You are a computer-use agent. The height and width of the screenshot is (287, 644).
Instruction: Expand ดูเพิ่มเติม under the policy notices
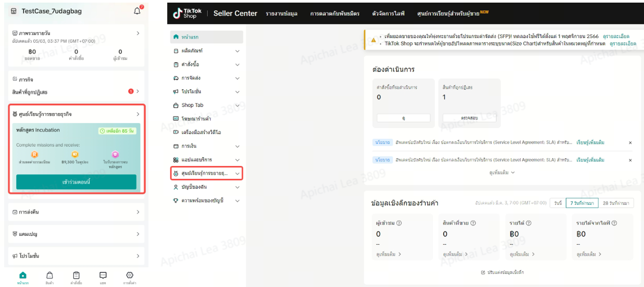(502, 172)
